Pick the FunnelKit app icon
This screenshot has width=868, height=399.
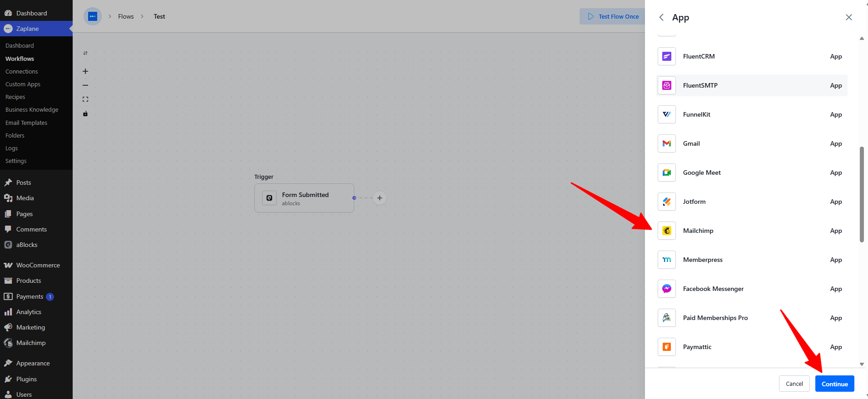pyautogui.click(x=667, y=114)
